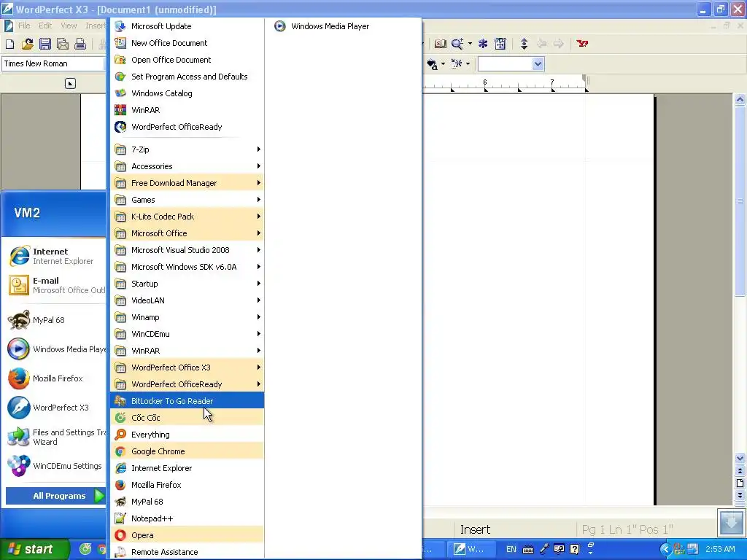747x560 pixels.
Task: Open Internet Explorer pinned Internet item
Action: (55, 256)
